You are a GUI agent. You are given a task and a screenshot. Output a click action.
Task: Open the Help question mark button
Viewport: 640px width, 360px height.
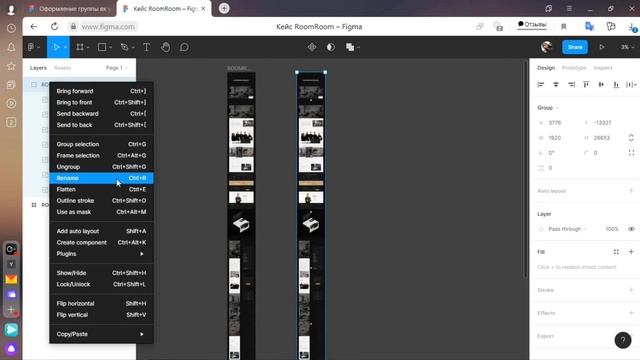point(623,340)
